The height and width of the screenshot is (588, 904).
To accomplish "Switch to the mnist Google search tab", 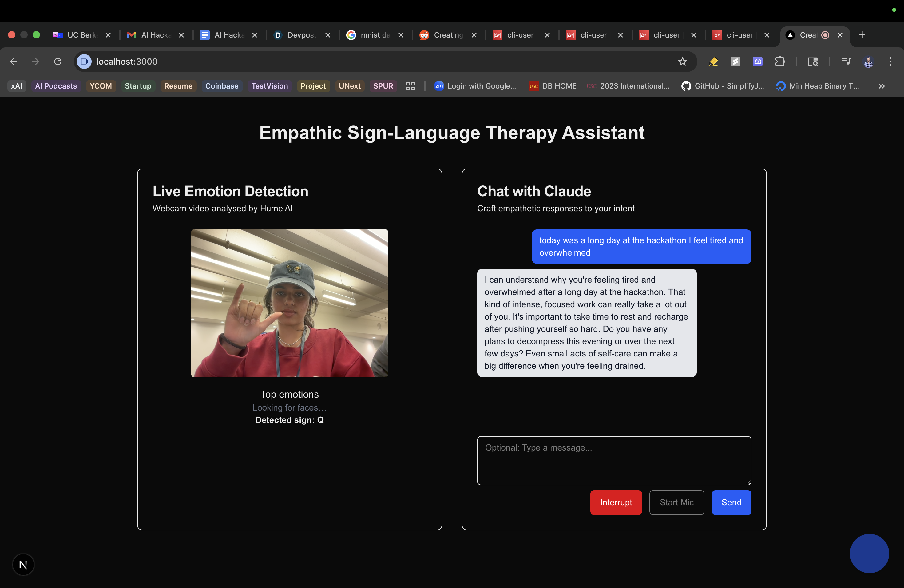I will 375,35.
